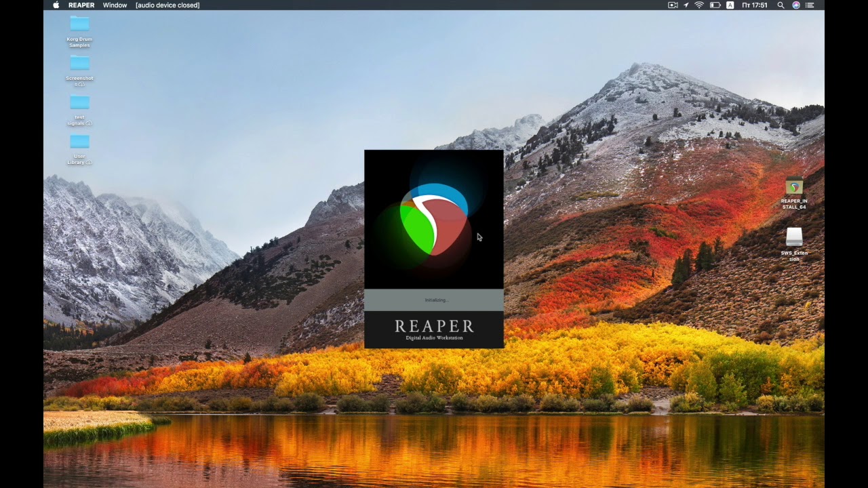Select the SWS_Extension disk image icon
Viewport: 868px width, 488px height.
point(794,245)
